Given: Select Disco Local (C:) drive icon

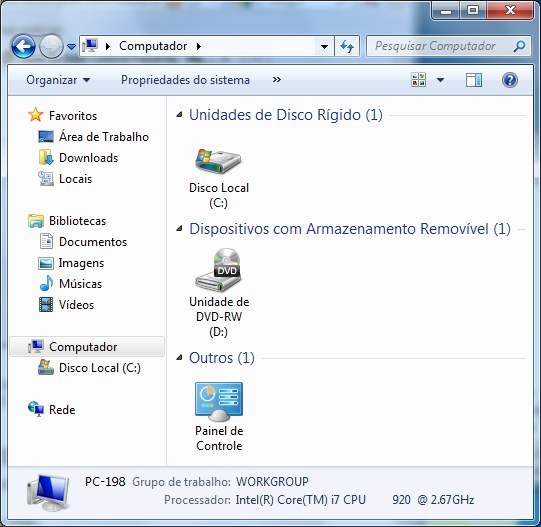Looking at the screenshot, I should (218, 161).
